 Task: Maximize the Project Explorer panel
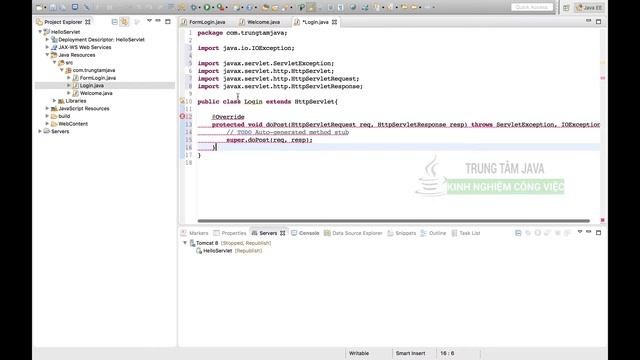pos(168,21)
